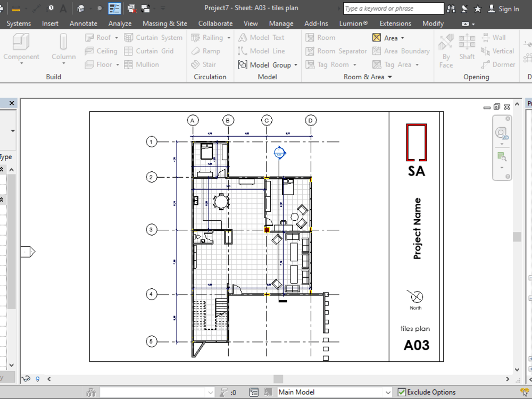532x399 pixels.
Task: Click the Communication Center satellite icon
Action: [x=464, y=9]
